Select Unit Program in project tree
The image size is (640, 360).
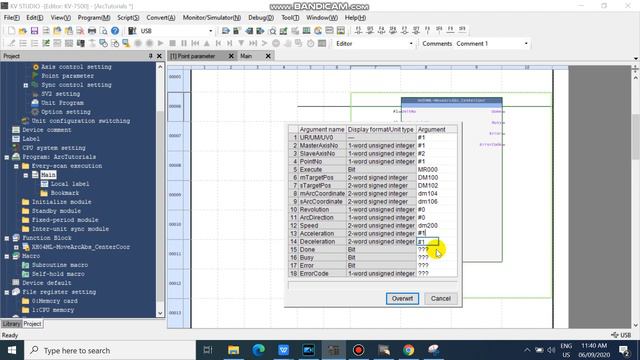[x=62, y=103]
